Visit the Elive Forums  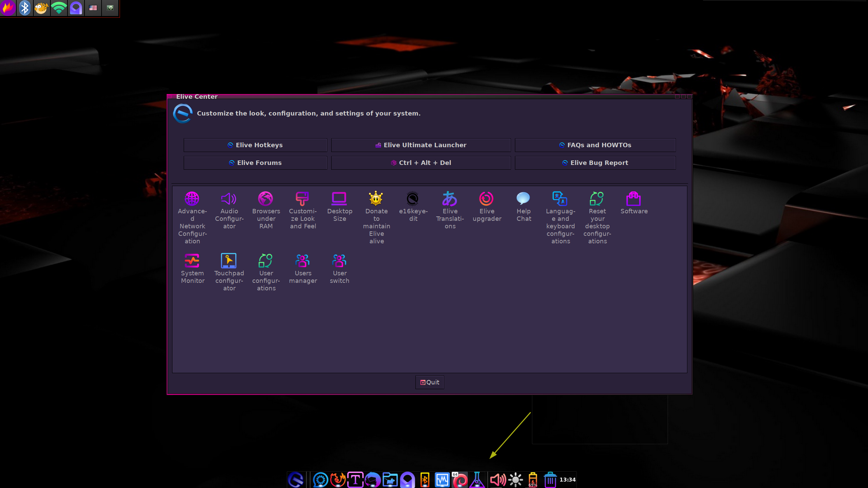click(x=255, y=163)
